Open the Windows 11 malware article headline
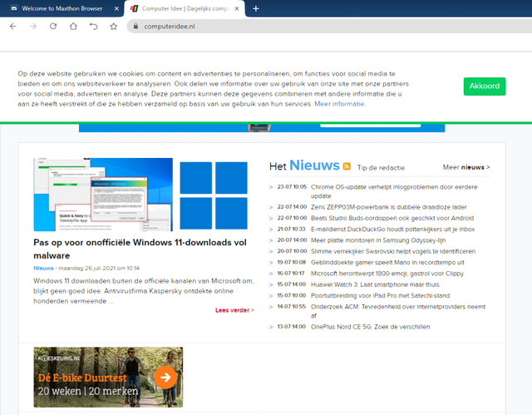 [140, 249]
